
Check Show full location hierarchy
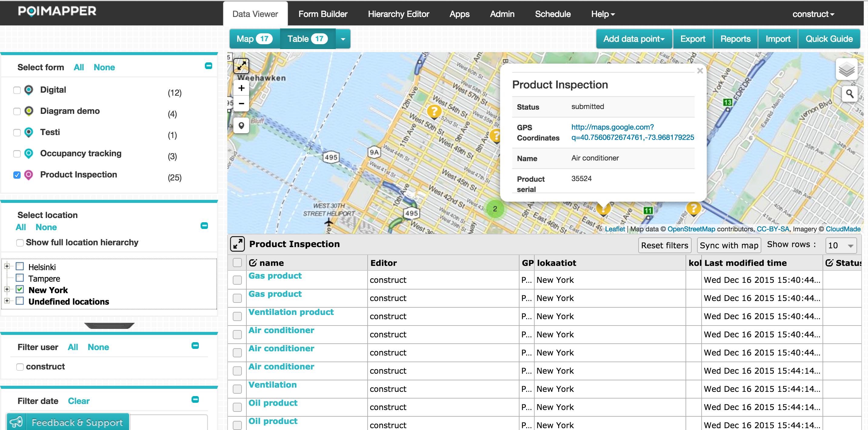(x=20, y=243)
